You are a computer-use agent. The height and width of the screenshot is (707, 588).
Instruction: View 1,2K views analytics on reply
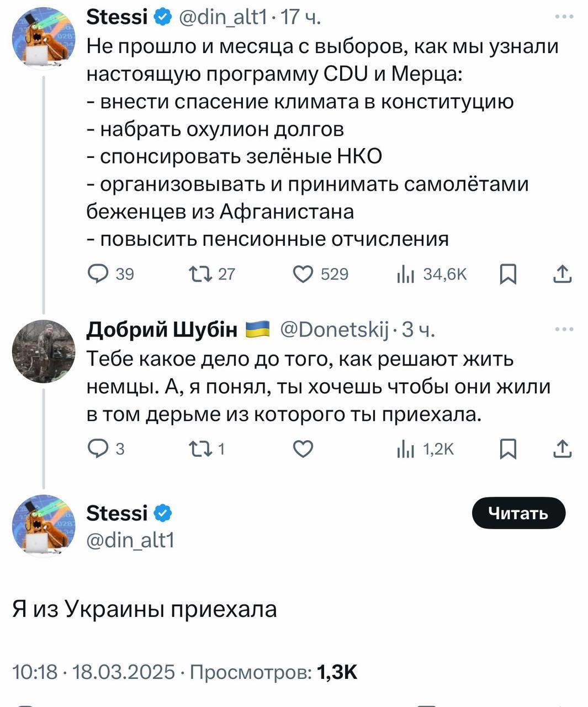coord(405,449)
